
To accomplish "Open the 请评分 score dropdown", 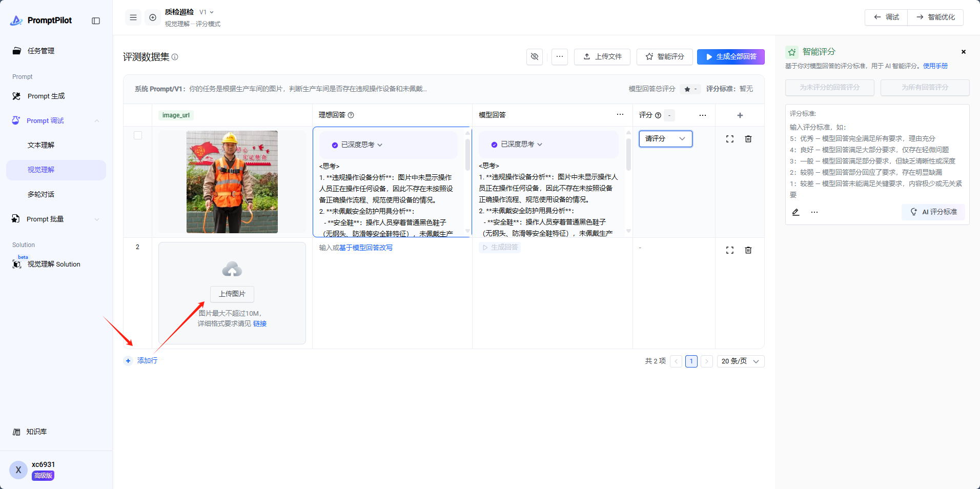I will pos(665,139).
